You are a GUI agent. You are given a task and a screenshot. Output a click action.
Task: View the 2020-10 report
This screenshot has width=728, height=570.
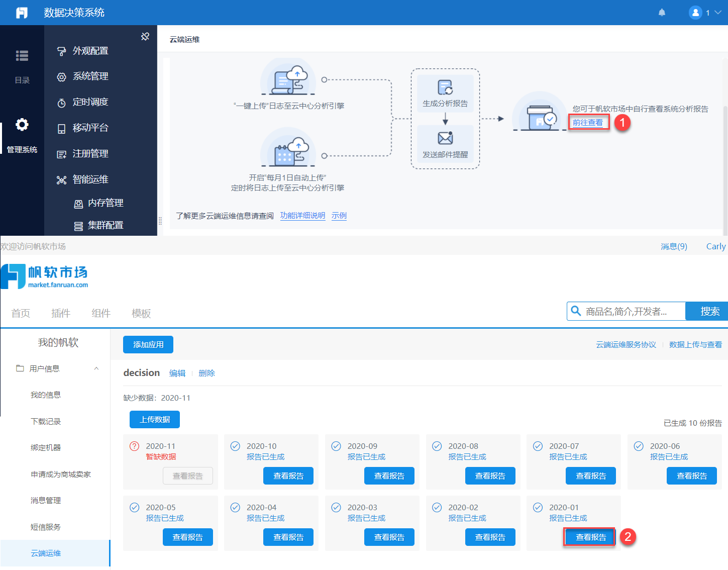pos(288,476)
